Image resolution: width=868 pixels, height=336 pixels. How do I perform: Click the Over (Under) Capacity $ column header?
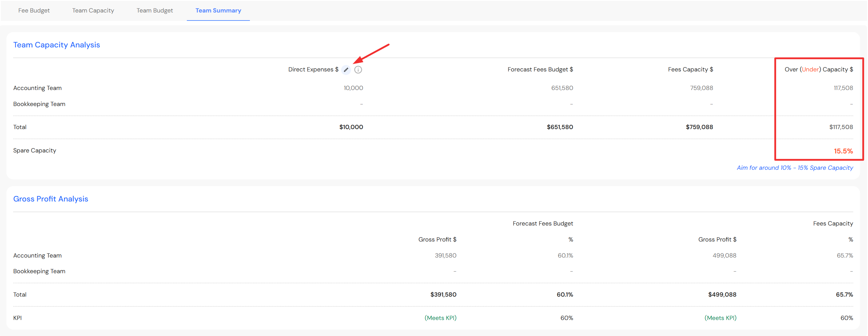pyautogui.click(x=818, y=70)
